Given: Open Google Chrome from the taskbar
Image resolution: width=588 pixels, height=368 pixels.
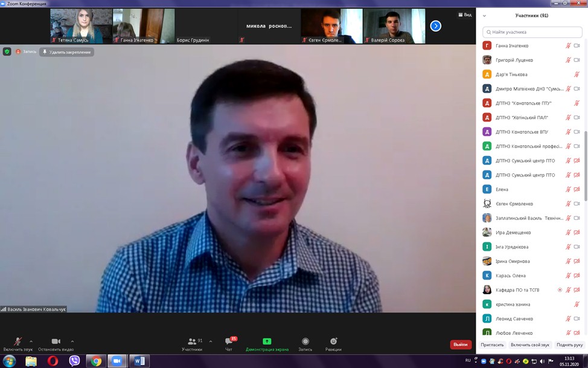Looking at the screenshot, I should coord(96,361).
